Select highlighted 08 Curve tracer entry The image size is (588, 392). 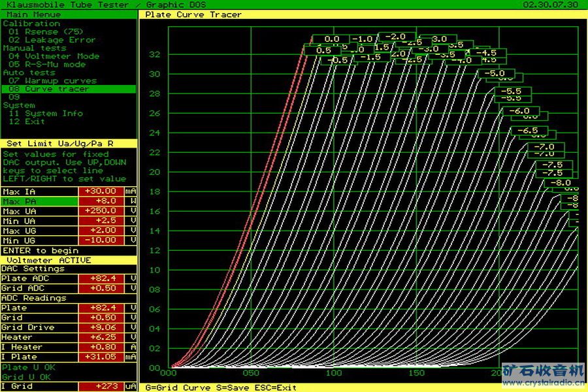tap(69, 89)
